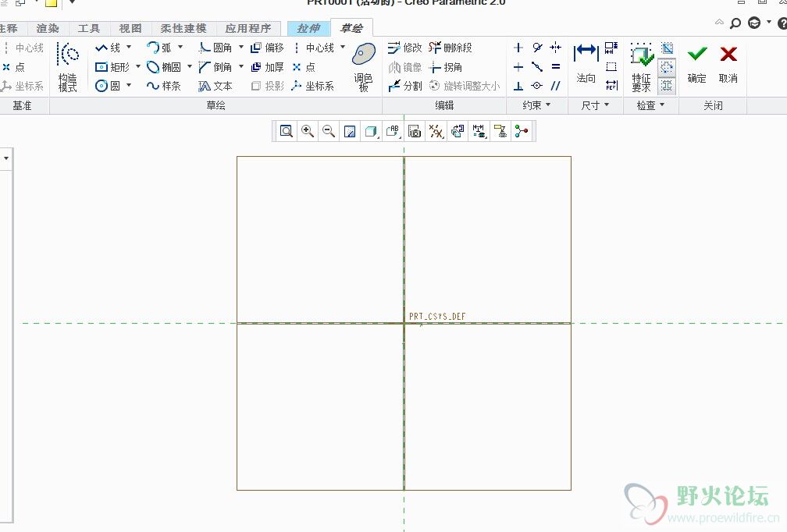Expand Circle (圆) type dropdown arrow
Viewport: 787px width, 532px height.
coord(129,85)
